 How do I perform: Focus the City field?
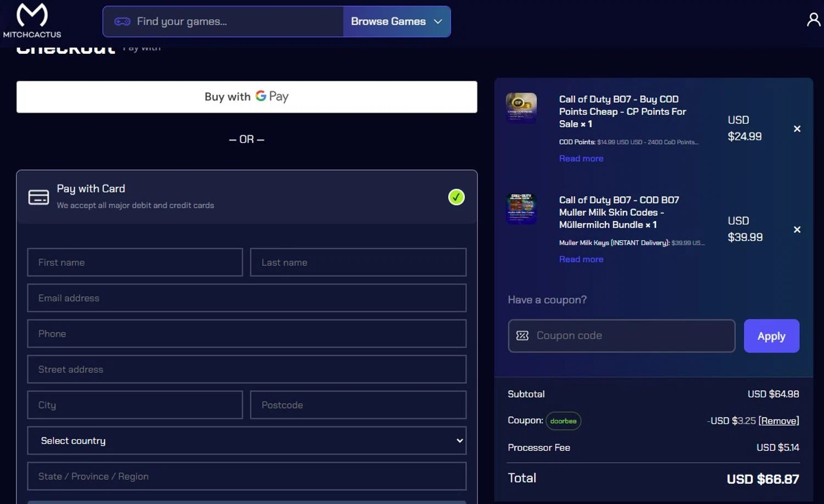(x=135, y=405)
